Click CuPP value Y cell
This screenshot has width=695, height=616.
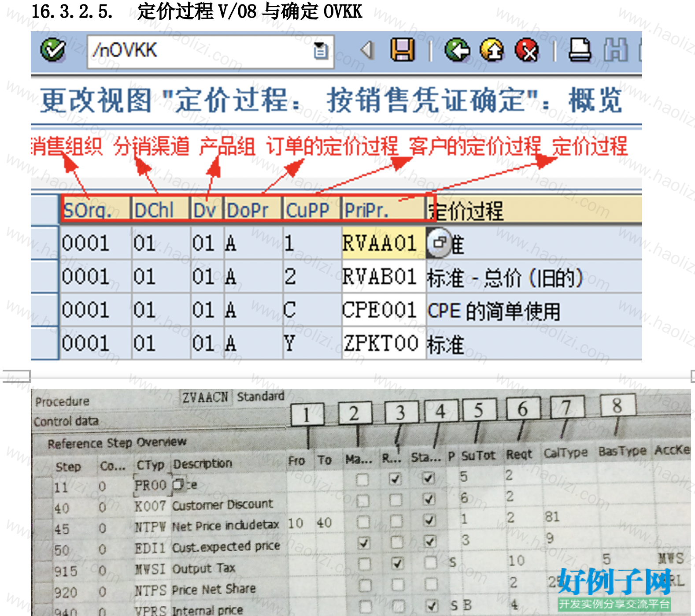point(312,343)
